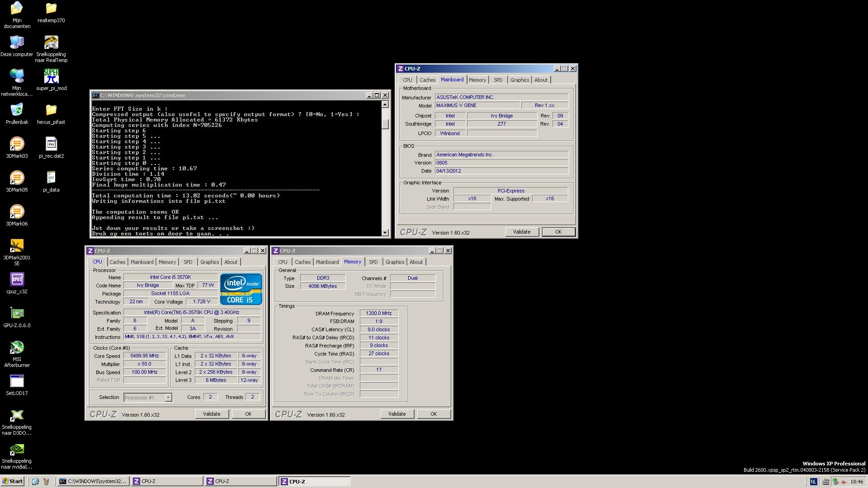Open the hexus_pifast folder icon
The height and width of the screenshot is (488, 868).
[x=51, y=110]
